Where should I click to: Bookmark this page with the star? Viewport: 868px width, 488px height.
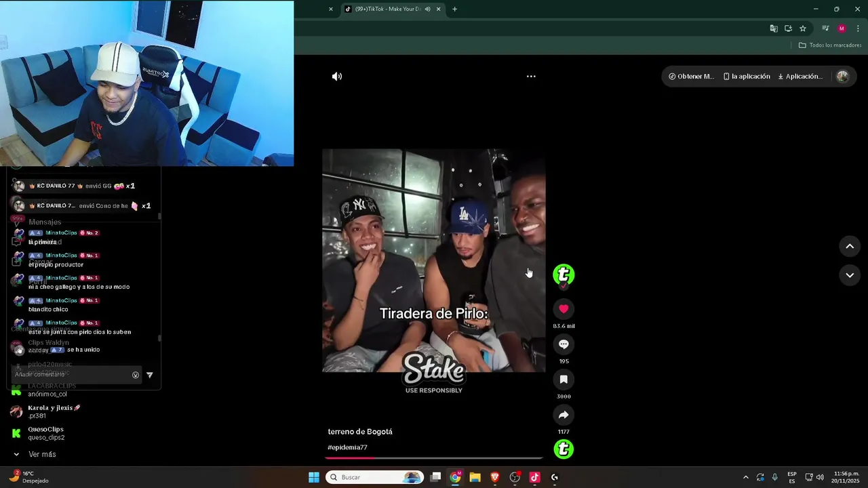point(803,28)
